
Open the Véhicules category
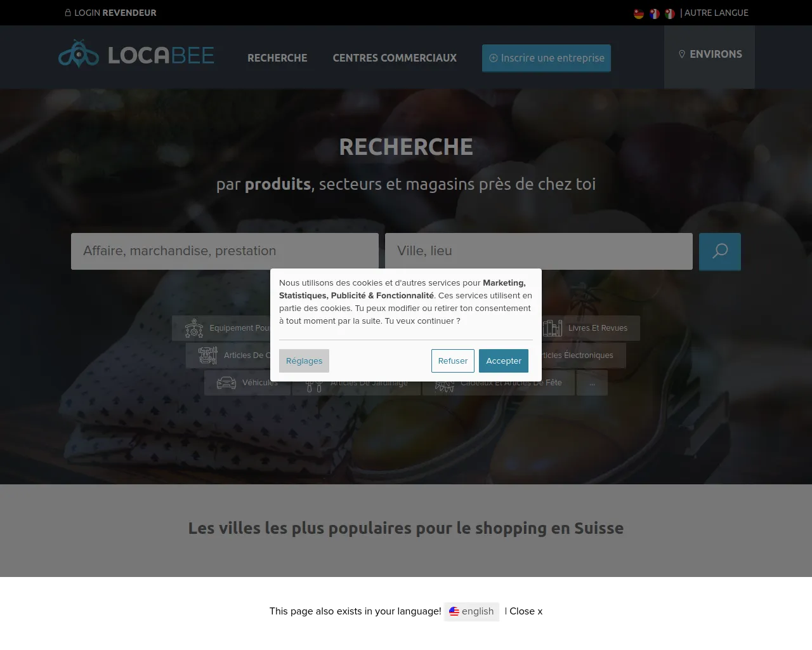(247, 383)
